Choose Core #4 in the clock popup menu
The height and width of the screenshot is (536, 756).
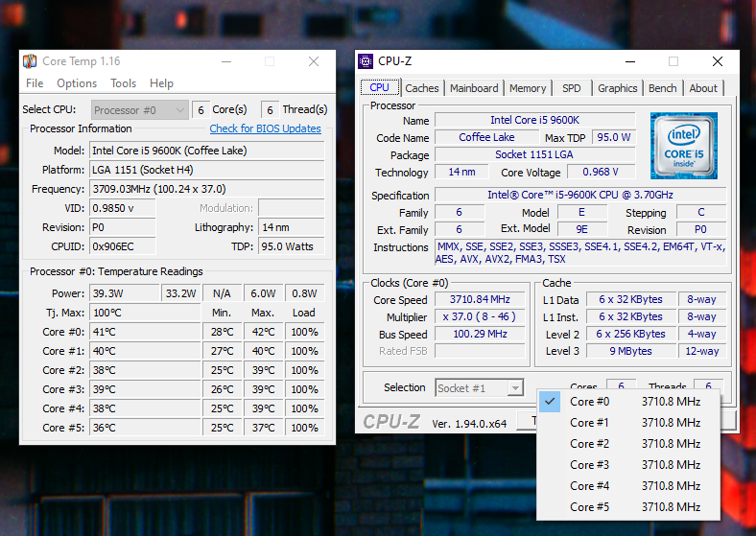point(628,486)
